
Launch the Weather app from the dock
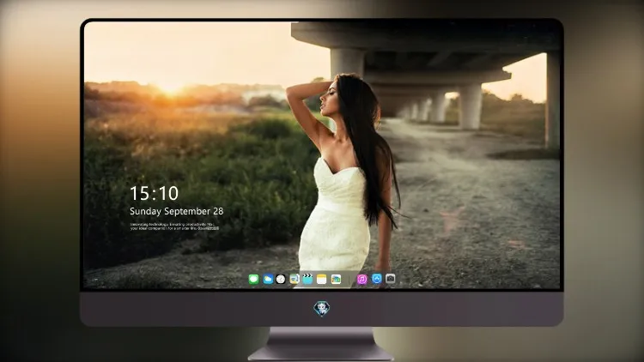[268, 280]
